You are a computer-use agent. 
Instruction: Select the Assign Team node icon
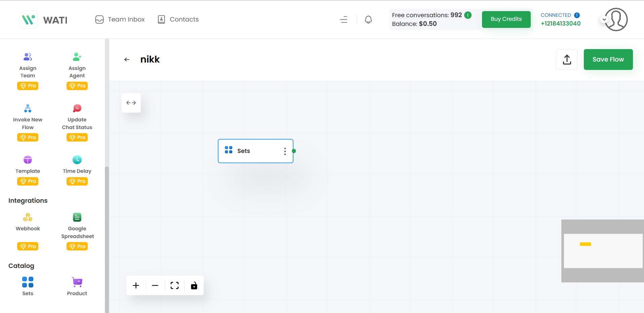28,56
